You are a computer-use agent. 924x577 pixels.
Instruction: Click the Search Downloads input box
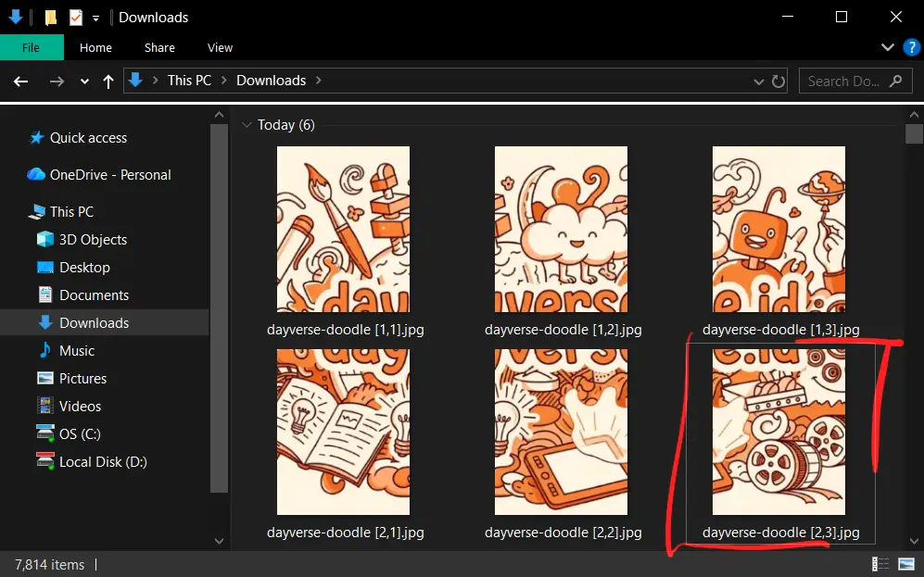point(853,81)
